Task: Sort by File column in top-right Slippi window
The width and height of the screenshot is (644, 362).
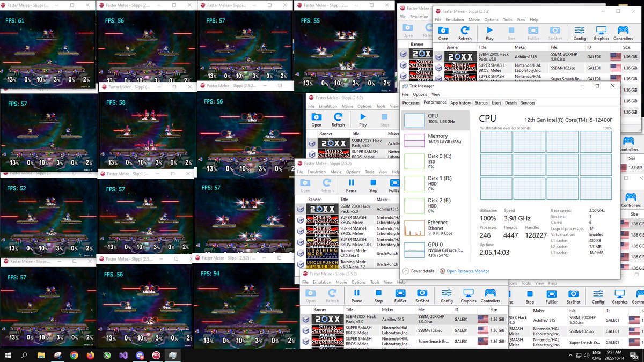Action: click(554, 47)
